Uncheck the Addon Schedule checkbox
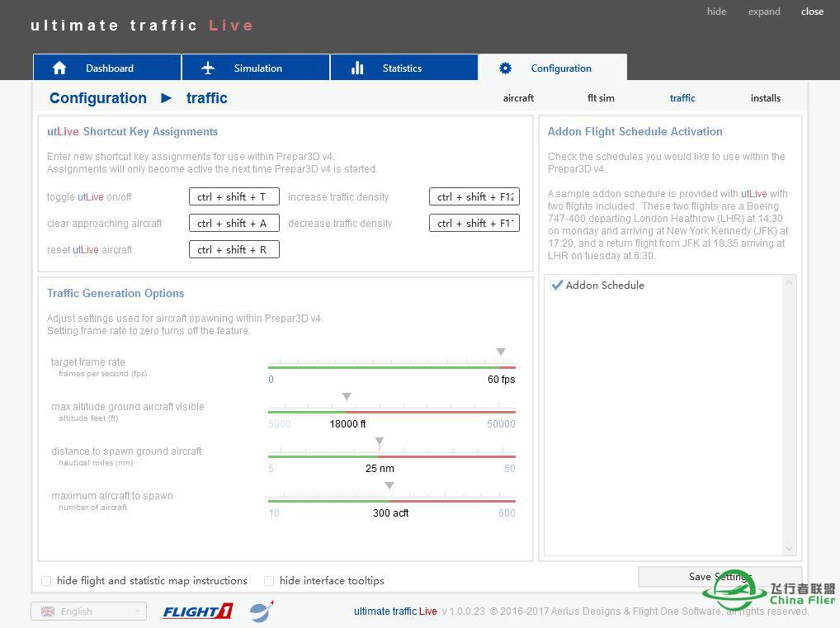The height and width of the screenshot is (628, 840). click(x=557, y=285)
